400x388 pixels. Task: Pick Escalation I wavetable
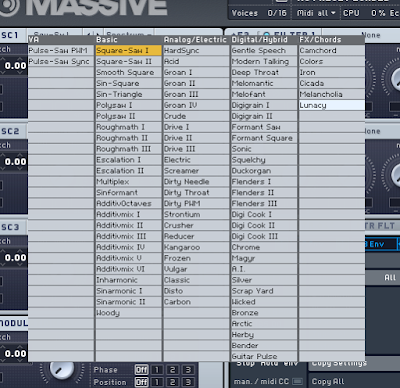128,160
